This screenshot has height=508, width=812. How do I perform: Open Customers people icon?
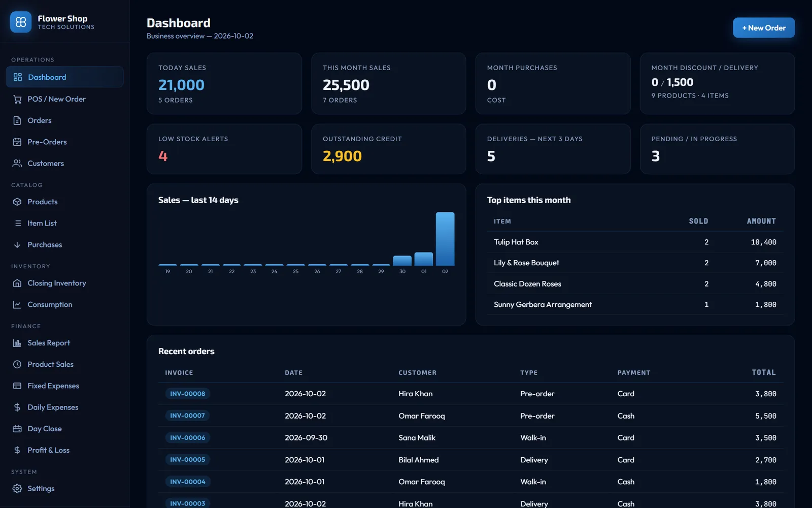pyautogui.click(x=17, y=163)
